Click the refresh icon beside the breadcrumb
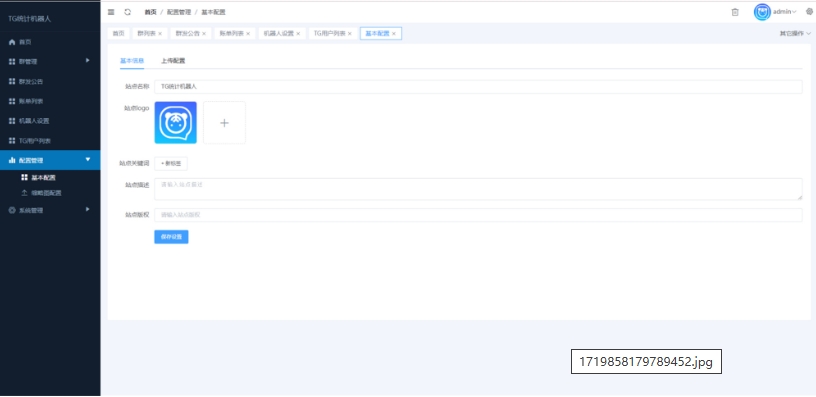This screenshot has width=816, height=397. [128, 12]
